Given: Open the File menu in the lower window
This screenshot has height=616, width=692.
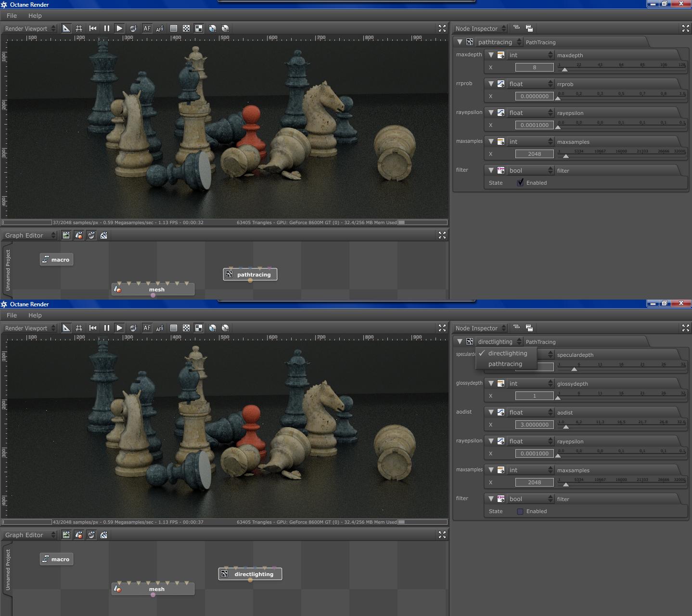Looking at the screenshot, I should 12,315.
